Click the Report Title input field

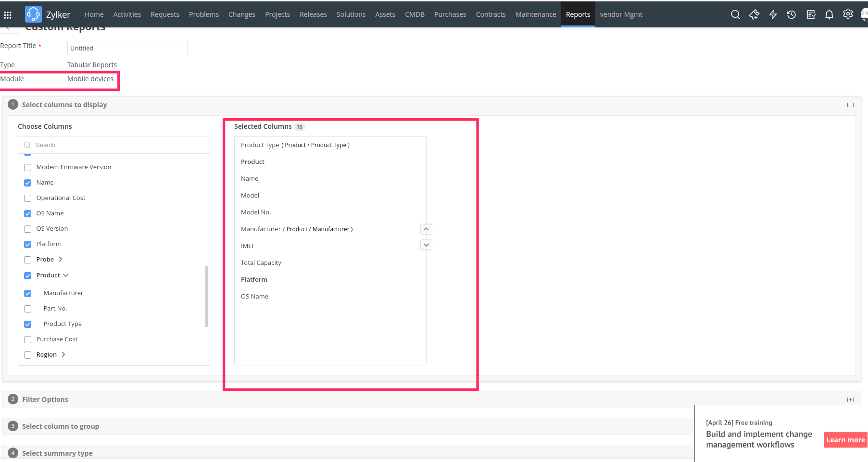coord(127,48)
